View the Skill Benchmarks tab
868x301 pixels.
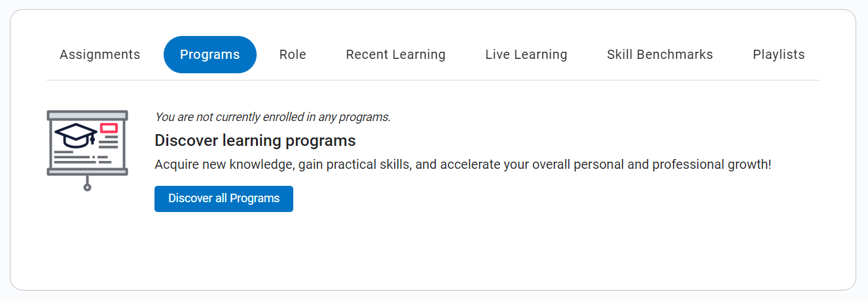660,55
